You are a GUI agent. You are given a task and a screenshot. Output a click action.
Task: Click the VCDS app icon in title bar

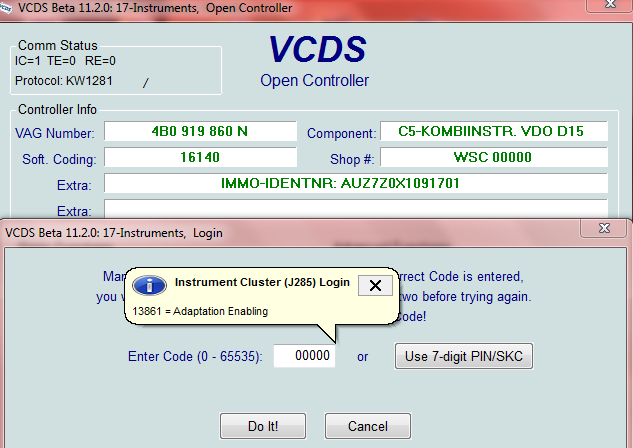pyautogui.click(x=6, y=7)
